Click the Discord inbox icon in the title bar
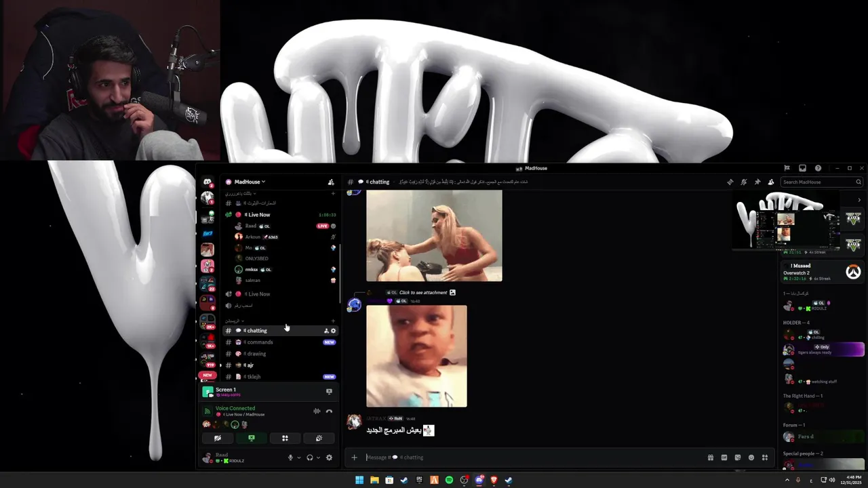This screenshot has height=488, width=868. [802, 168]
